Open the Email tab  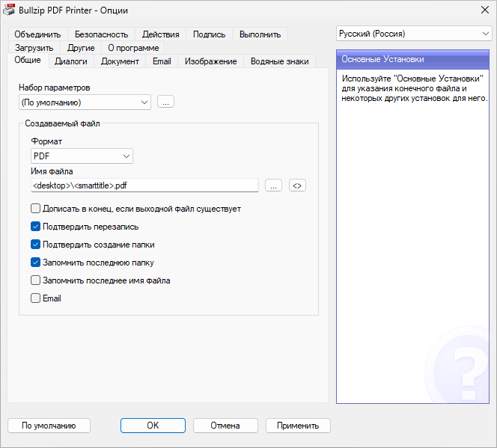[x=162, y=61]
